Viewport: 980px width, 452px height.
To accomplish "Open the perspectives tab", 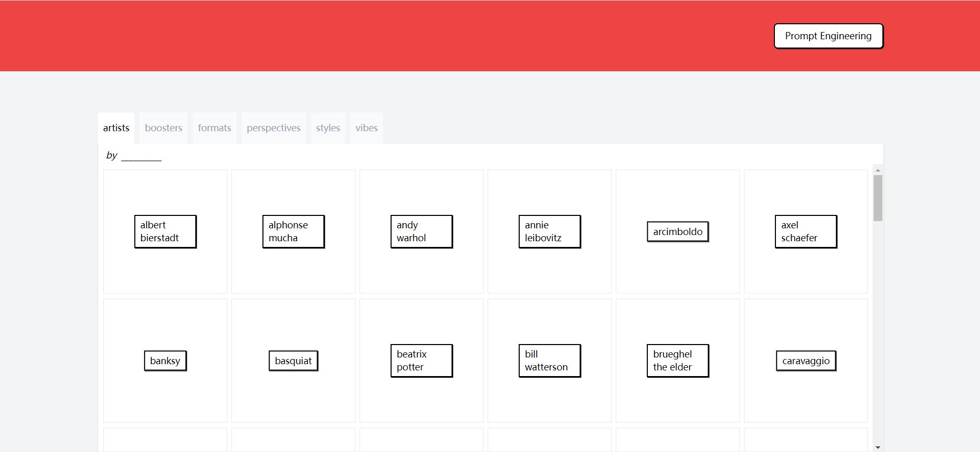I will (273, 128).
